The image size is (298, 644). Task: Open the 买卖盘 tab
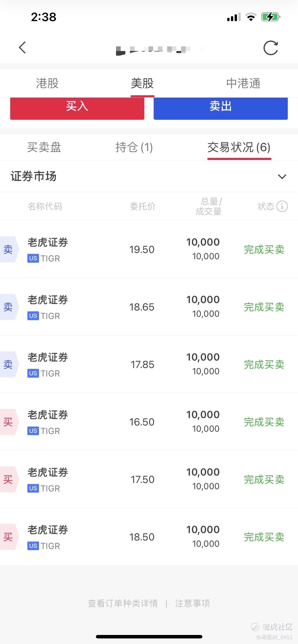(x=44, y=147)
